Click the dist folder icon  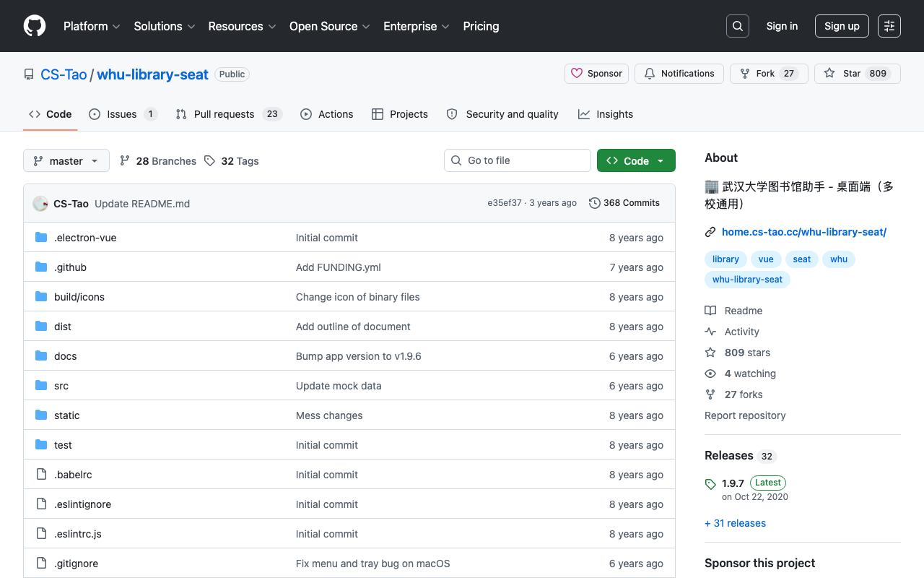tap(41, 327)
